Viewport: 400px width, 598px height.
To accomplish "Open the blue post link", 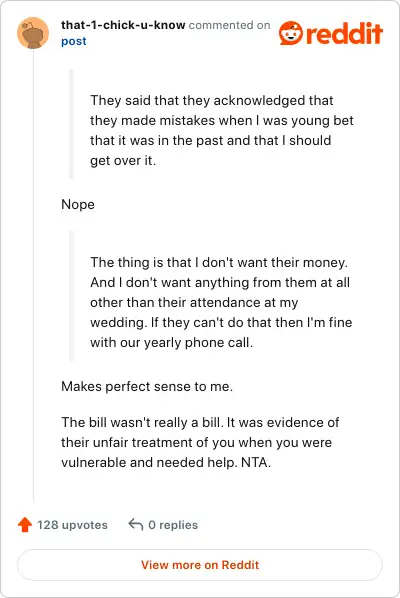I will coord(74,41).
